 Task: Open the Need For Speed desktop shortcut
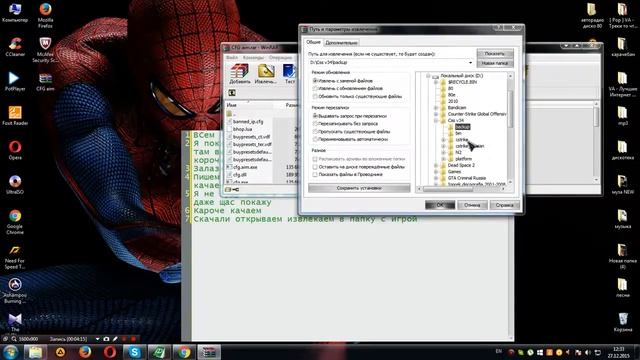coord(15,257)
